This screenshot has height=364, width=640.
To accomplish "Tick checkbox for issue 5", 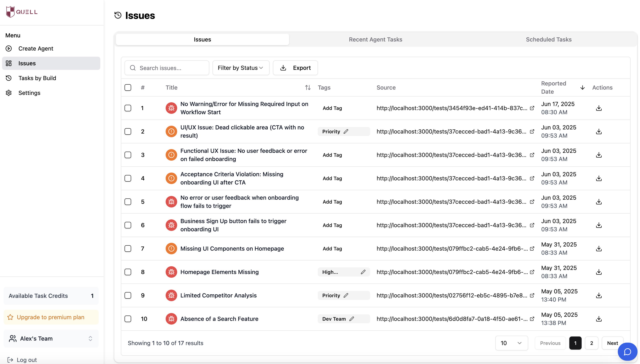I will coord(128,202).
